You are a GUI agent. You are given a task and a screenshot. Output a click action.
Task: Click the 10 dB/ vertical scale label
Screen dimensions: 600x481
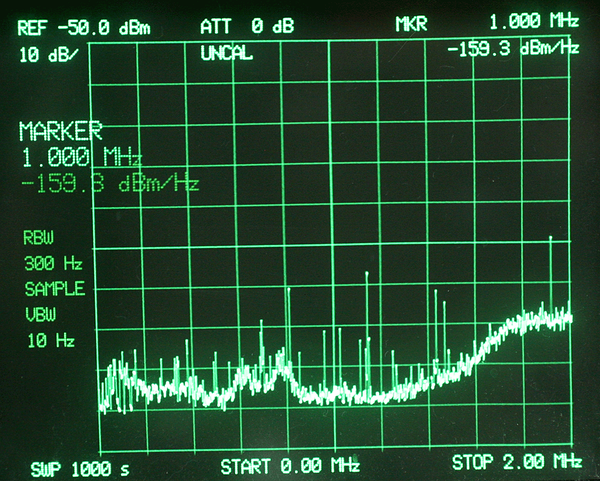49,55
